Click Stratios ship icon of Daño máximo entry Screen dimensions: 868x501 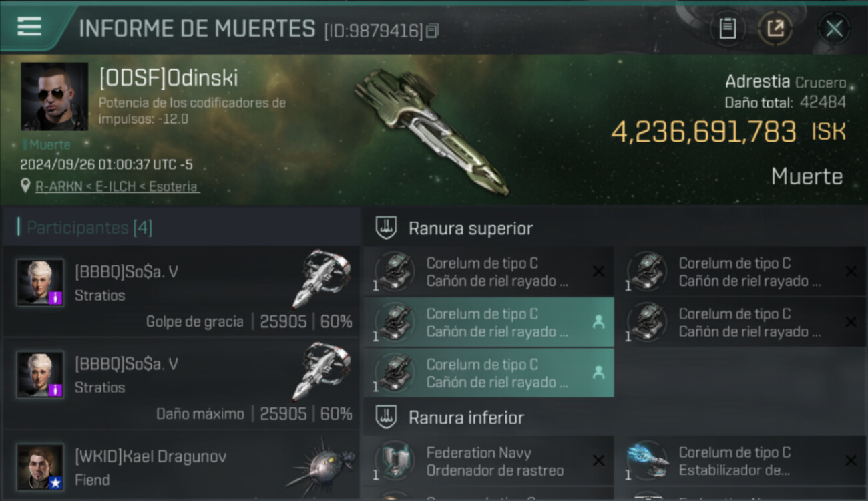tap(321, 372)
